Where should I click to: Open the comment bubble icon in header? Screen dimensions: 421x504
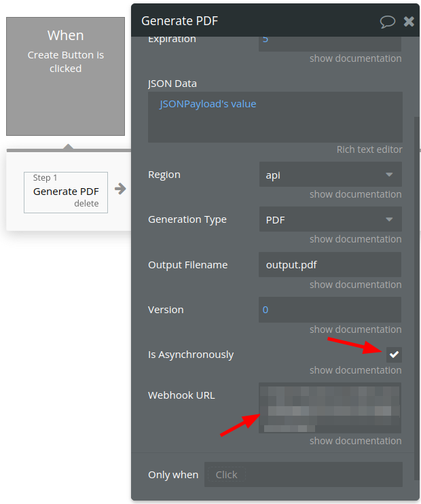click(x=387, y=22)
